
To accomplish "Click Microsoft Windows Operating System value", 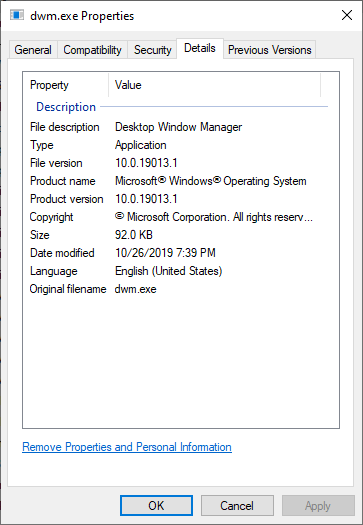I will (x=211, y=181).
